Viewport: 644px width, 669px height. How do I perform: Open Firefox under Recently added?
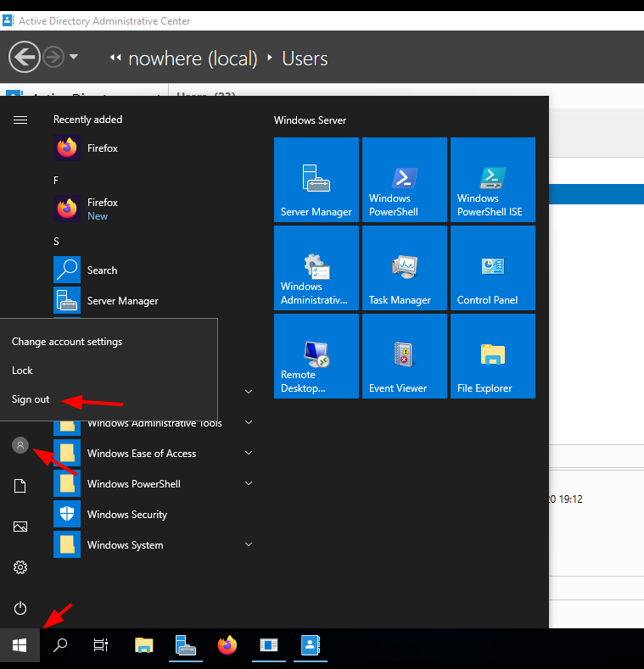[154, 148]
